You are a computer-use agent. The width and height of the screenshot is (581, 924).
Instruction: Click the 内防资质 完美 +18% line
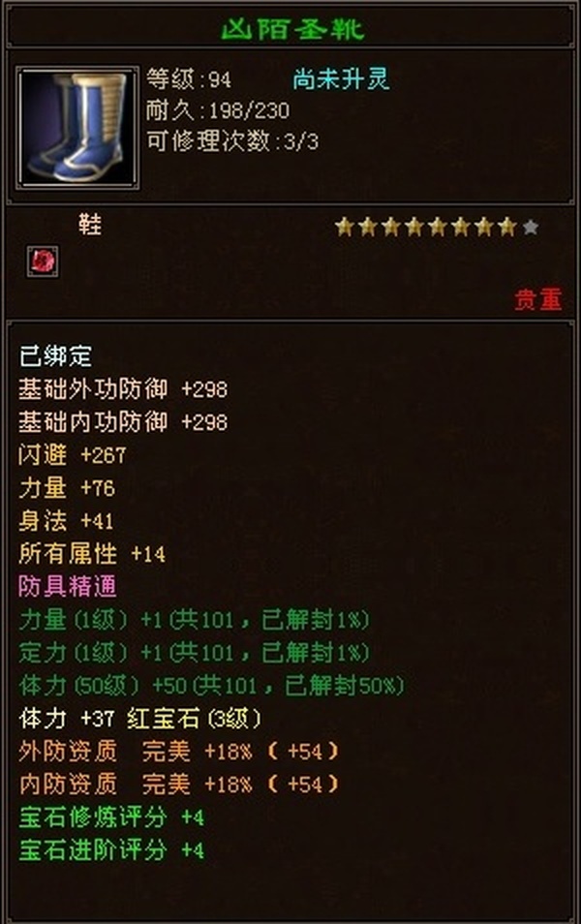[178, 785]
